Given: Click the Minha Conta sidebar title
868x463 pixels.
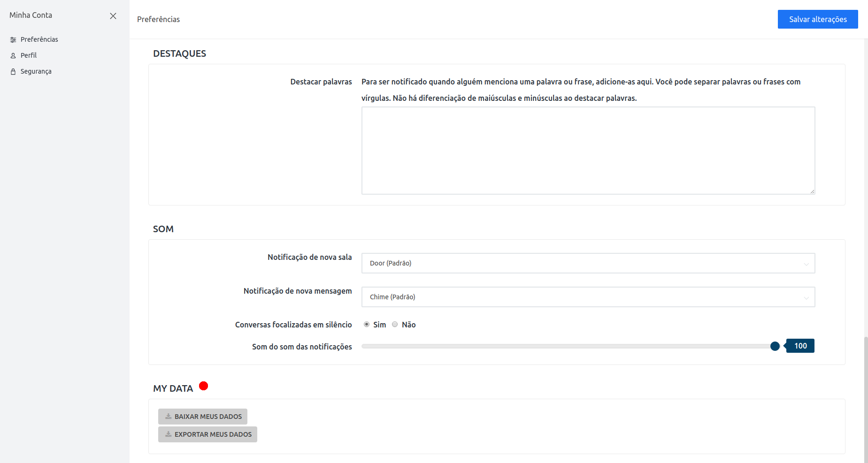Looking at the screenshot, I should click(31, 15).
